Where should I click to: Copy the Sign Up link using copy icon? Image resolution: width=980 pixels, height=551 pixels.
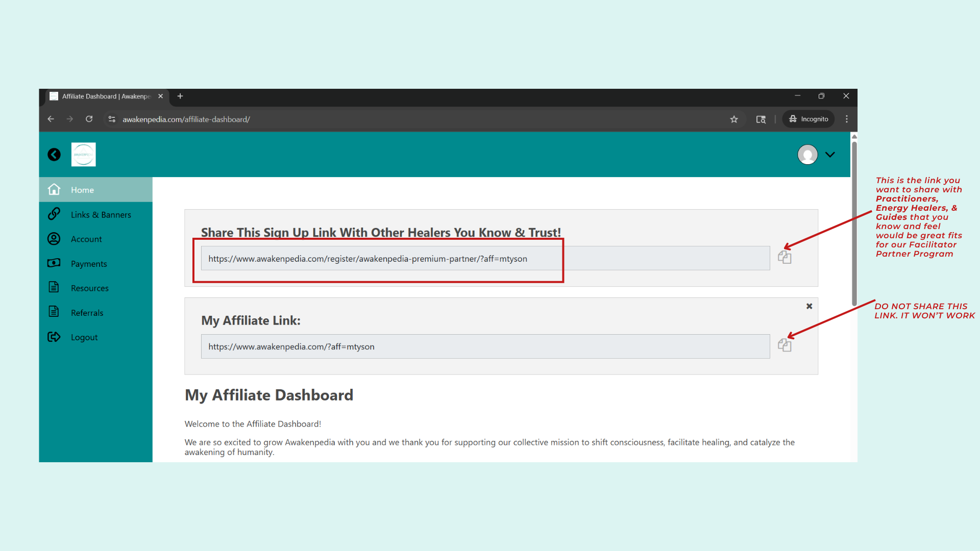pyautogui.click(x=785, y=258)
